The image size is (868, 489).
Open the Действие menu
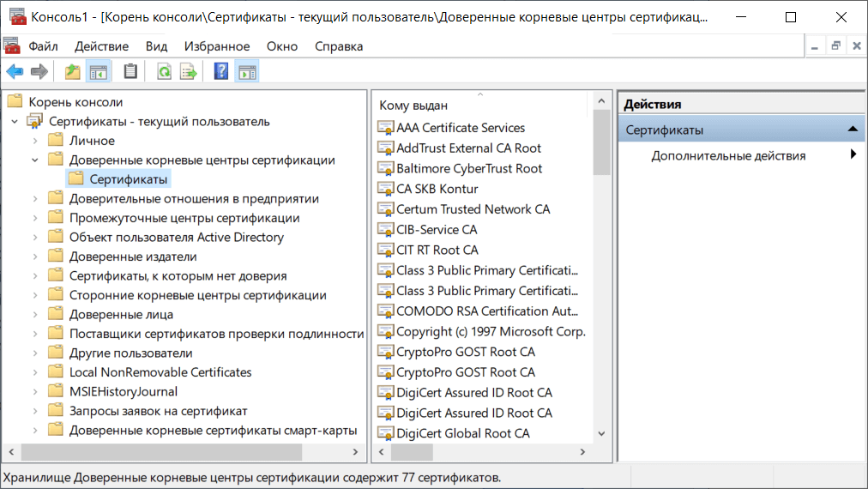point(101,46)
